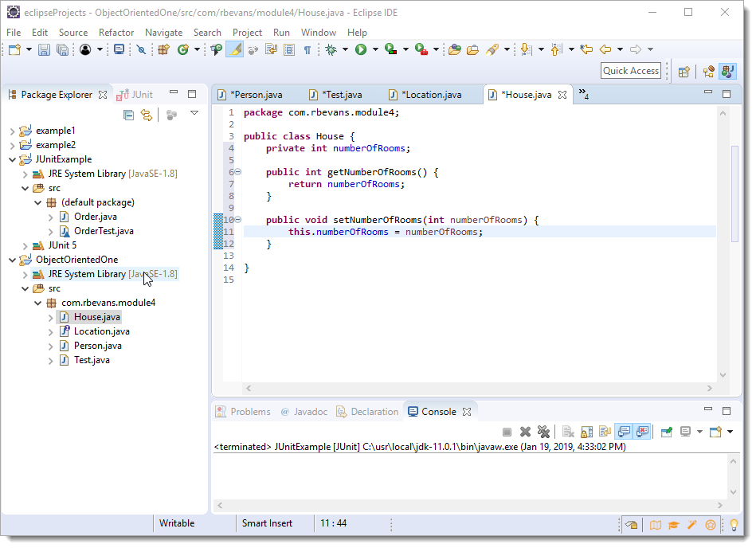Toggle Link with Editor in Package Explorer
Screen dimensions: 756x548
tap(146, 115)
